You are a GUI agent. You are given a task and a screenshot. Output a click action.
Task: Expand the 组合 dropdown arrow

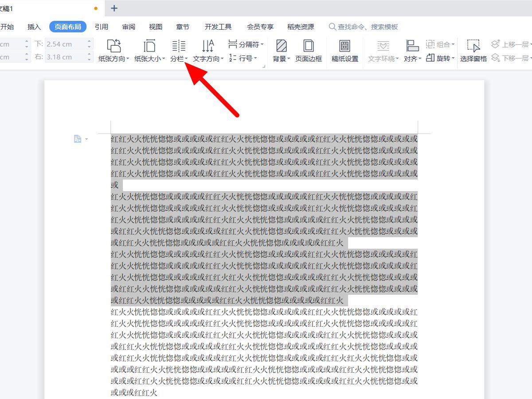point(453,45)
